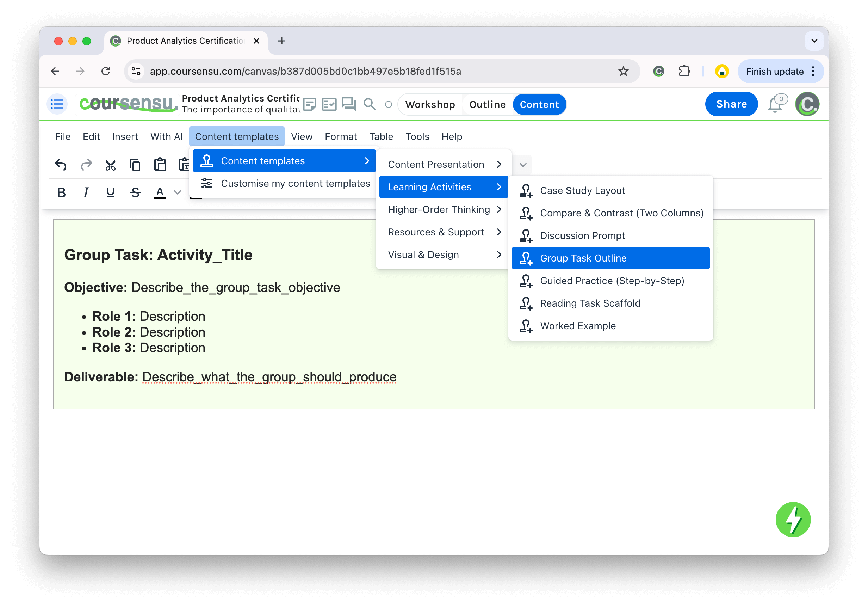
Task: Click the green lightning bolt button
Action: [793, 519]
